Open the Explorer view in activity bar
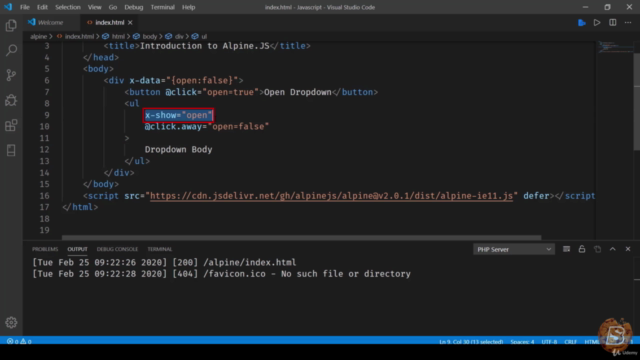This screenshot has width=640, height=360. [x=11, y=25]
